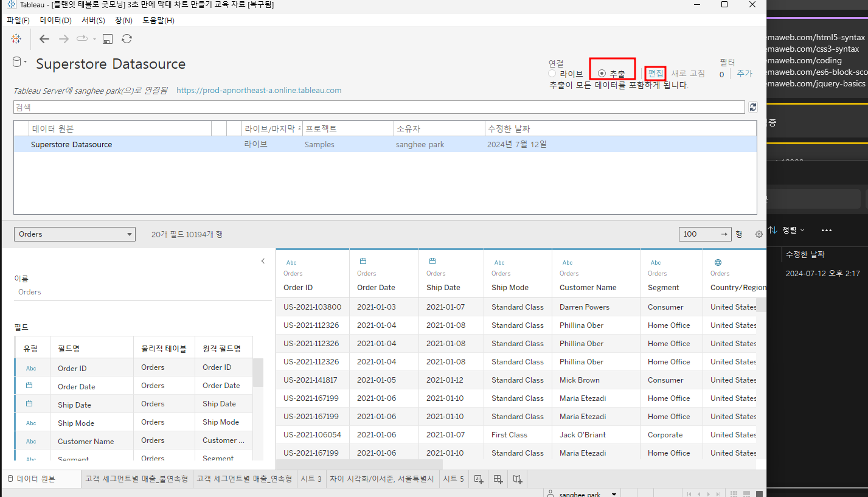The height and width of the screenshot is (497, 868).
Task: Select the 라이브 connection radio button
Action: (552, 74)
